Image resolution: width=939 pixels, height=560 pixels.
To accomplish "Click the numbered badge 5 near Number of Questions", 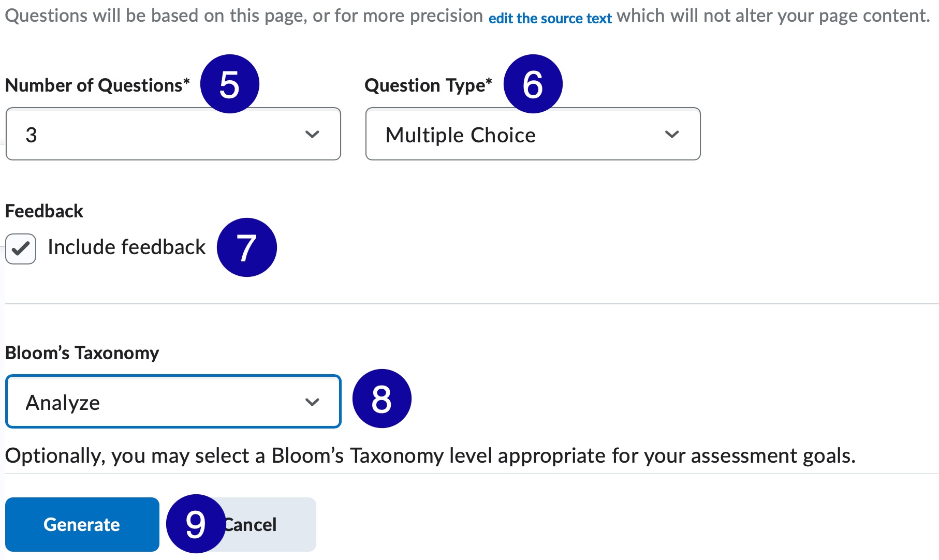I will 229,83.
